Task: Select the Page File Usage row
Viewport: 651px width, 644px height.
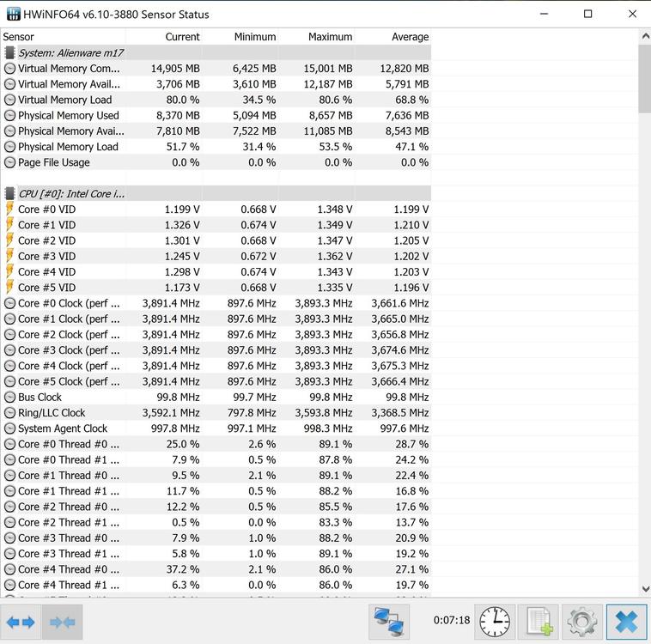Action: (53, 162)
